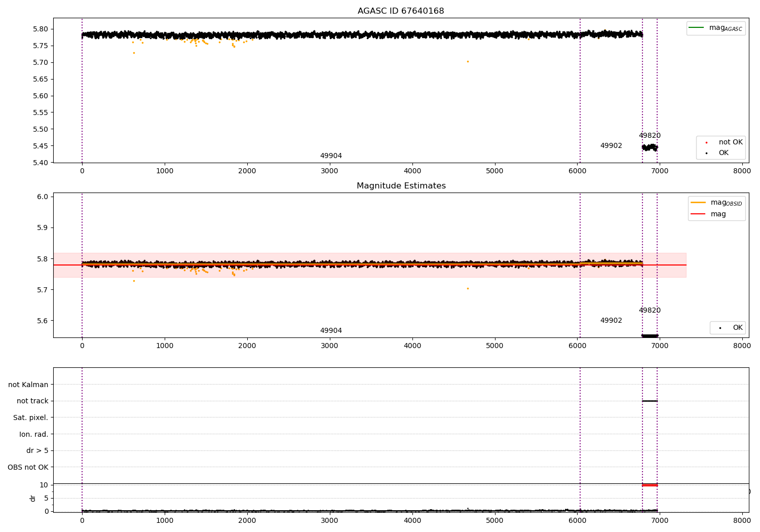Click the 'Magnitude Estimates' plot title
The width and height of the screenshot is (760, 532).
coord(401,186)
